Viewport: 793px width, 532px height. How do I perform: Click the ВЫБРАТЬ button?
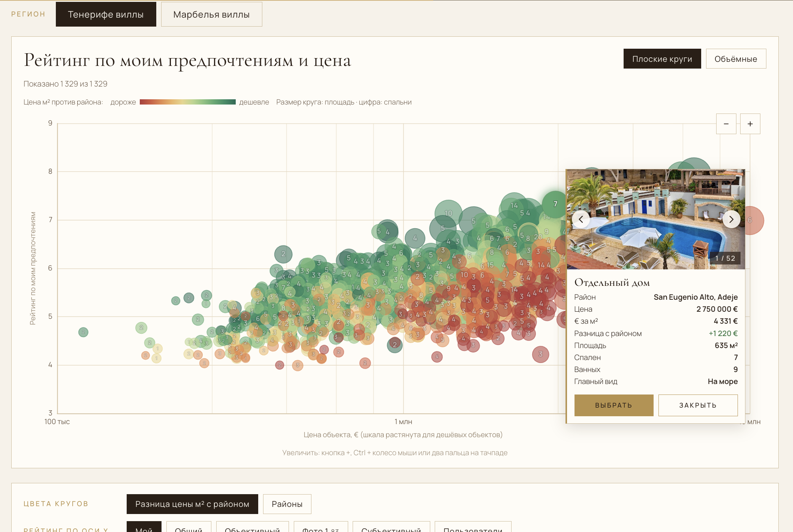pos(614,405)
